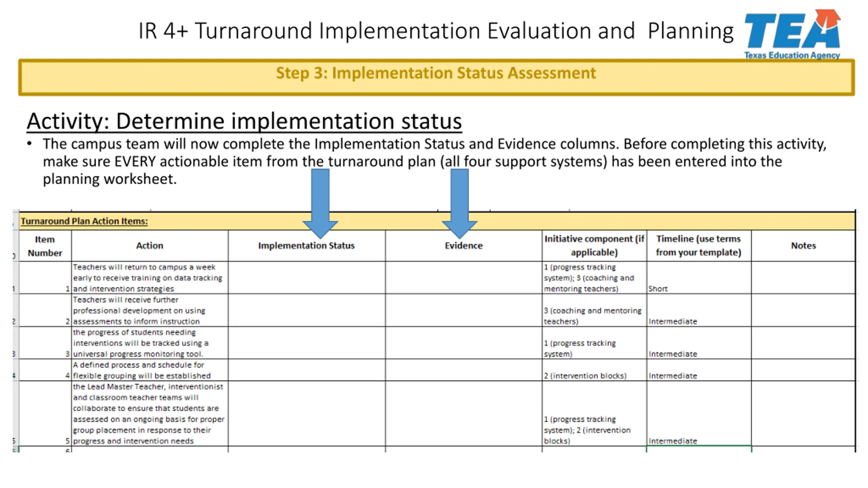
Task: Click the 'Timeline (use terms from your template)' header
Action: click(x=699, y=246)
